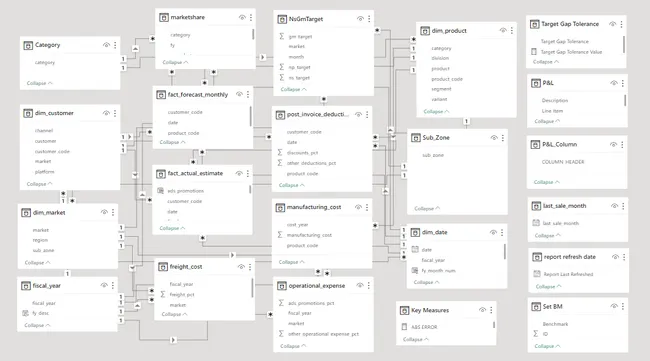This screenshot has height=361, width=650.
Task: Click the Target Gap Tolerance field scrollbar
Action: tap(624, 45)
